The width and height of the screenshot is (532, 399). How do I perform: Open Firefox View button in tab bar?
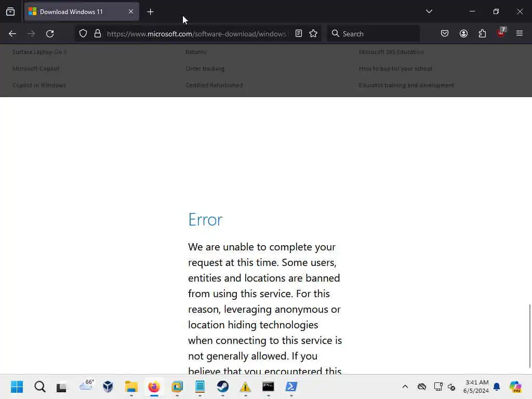click(x=10, y=12)
